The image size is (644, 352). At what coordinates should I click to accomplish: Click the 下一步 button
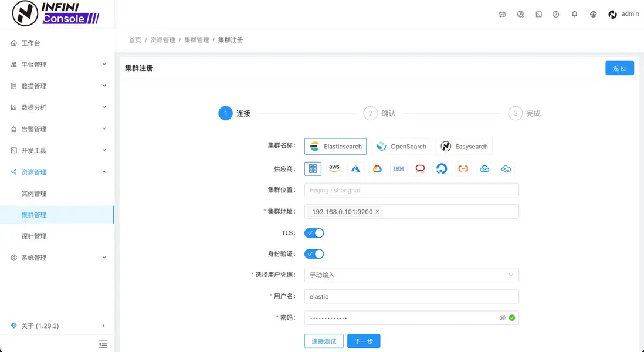point(364,341)
